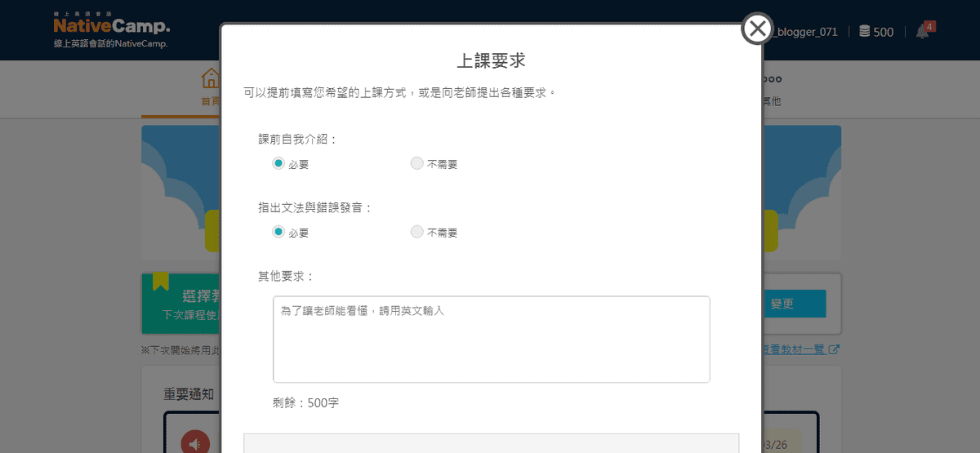Select 不需要 for 課前自我介紹
This screenshot has width=980, height=453.
(417, 163)
